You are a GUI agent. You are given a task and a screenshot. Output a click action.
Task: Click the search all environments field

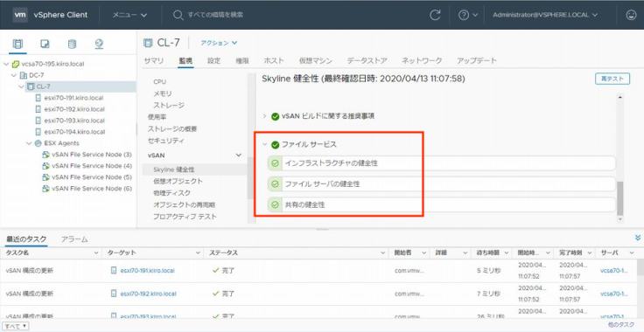tap(215, 15)
